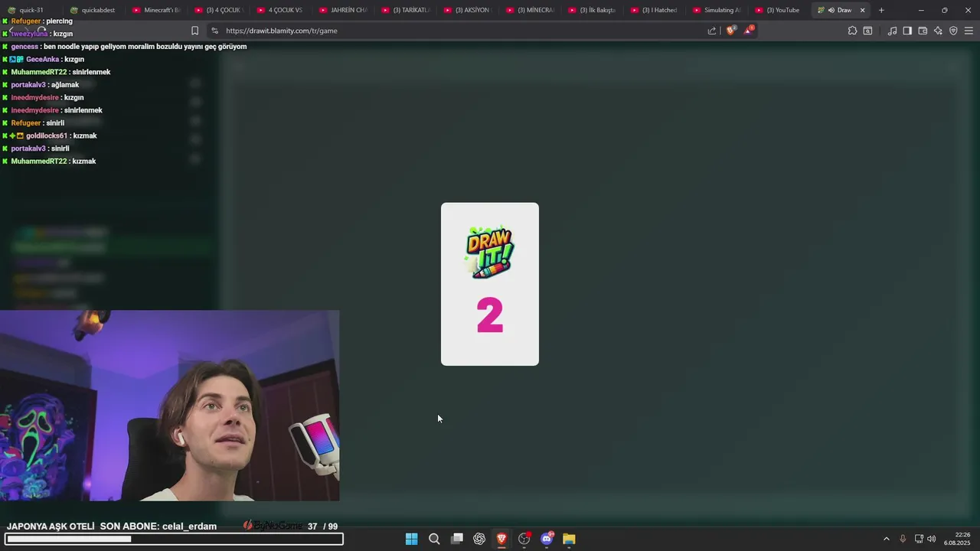This screenshot has height=551, width=980.
Task: Switch to the (3) YouTube tab
Action: tap(778, 10)
